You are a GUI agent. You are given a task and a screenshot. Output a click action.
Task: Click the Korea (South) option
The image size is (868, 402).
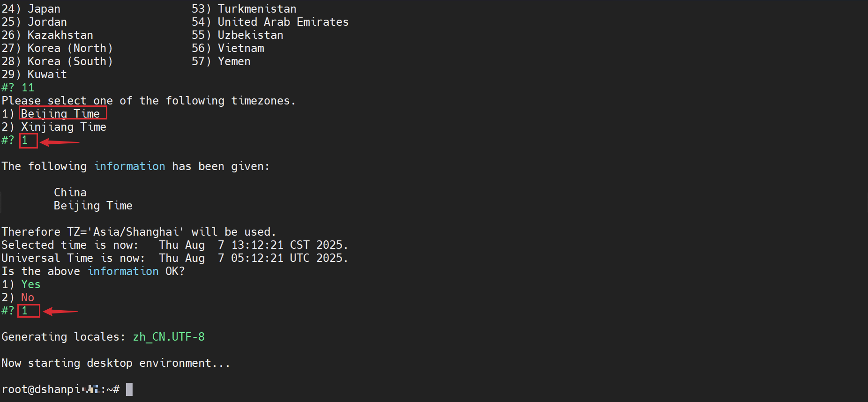click(x=70, y=61)
